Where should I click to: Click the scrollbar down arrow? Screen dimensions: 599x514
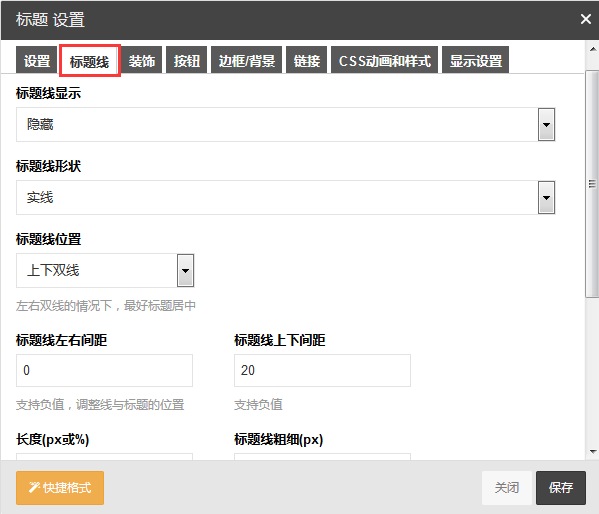[x=593, y=452]
